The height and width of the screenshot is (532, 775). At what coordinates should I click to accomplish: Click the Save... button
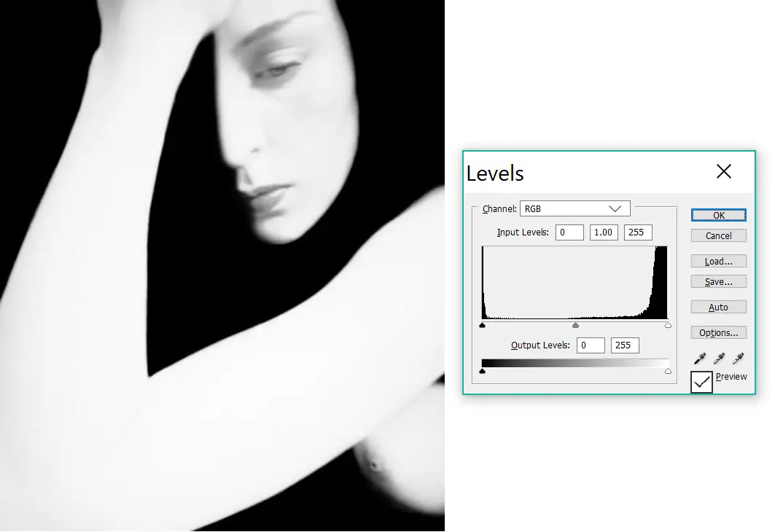[x=719, y=282]
